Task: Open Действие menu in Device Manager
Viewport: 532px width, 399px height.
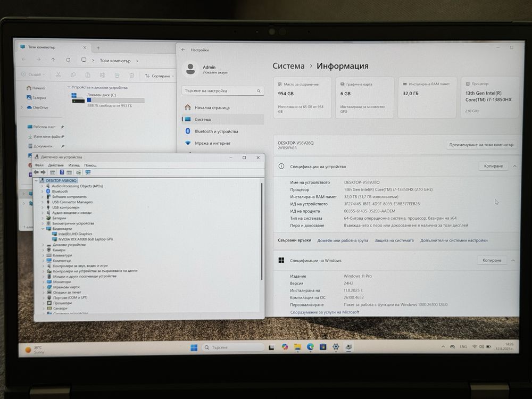Action: pos(56,165)
